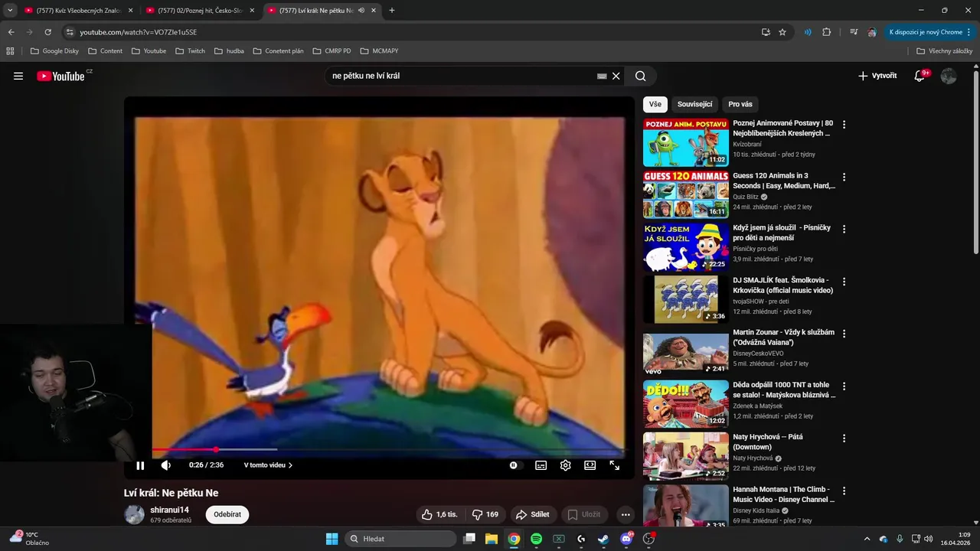Screen dimensions: 980x551
Task: Open more actions ellipsis below the video
Action: [626, 514]
